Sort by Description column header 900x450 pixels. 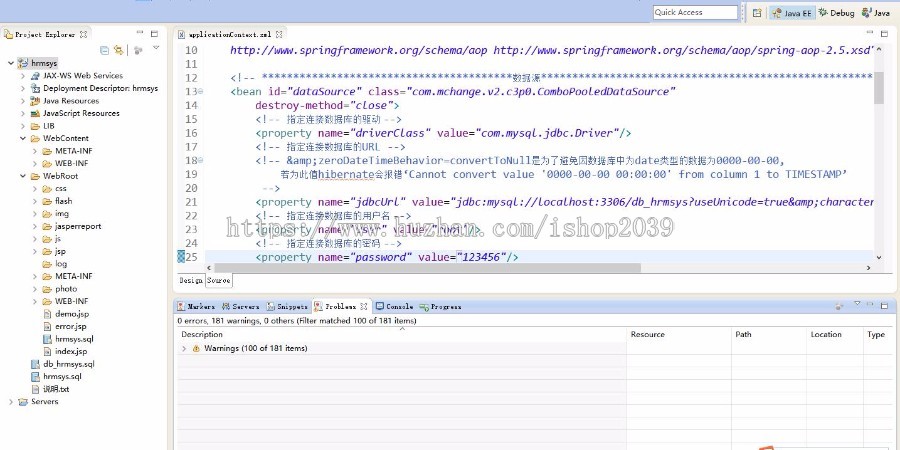click(402, 335)
